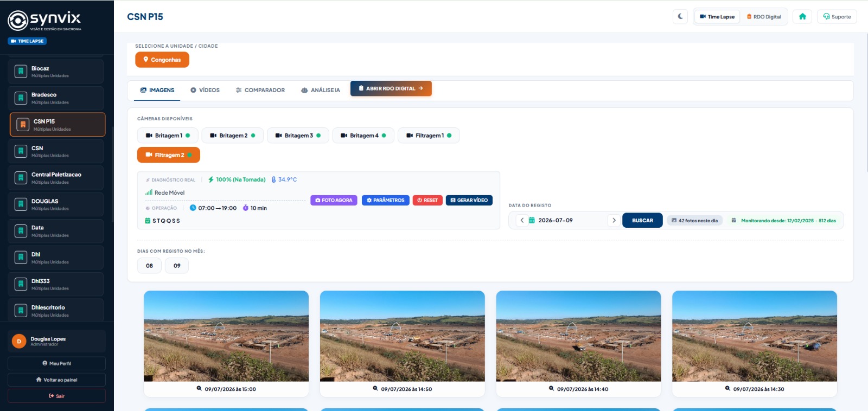Switch to Time Lapse mode
Image resolution: width=868 pixels, height=411 pixels.
pos(717,16)
